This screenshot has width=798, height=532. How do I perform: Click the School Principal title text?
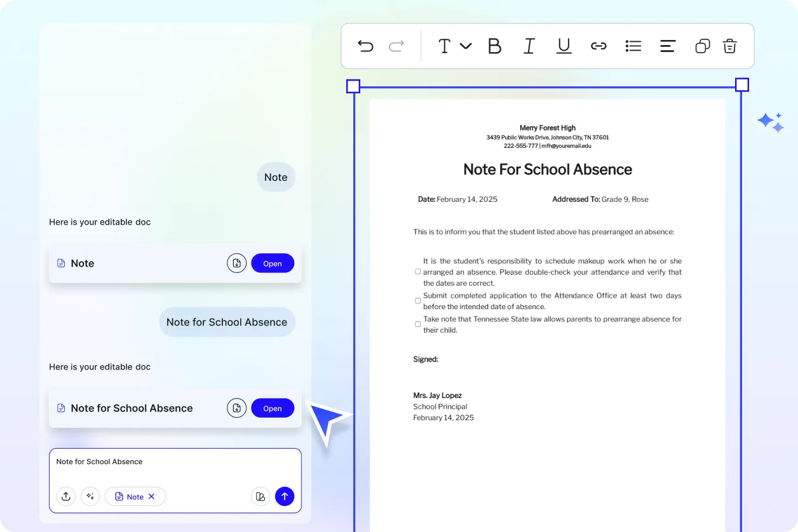click(x=440, y=407)
